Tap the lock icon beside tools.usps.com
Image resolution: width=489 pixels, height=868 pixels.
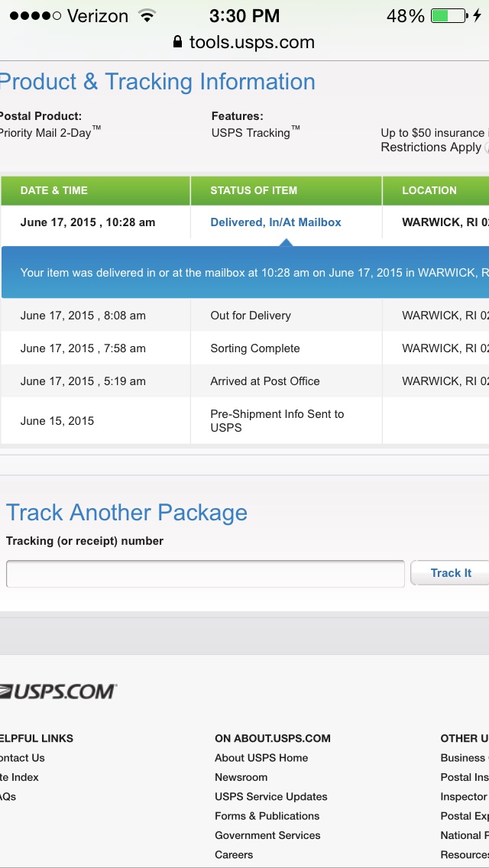(x=177, y=41)
